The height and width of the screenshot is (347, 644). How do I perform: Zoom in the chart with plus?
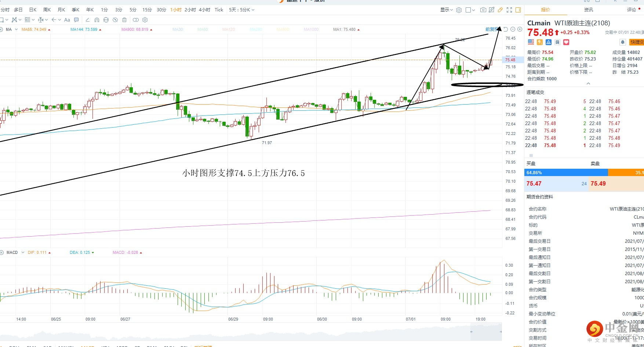coord(520,29)
